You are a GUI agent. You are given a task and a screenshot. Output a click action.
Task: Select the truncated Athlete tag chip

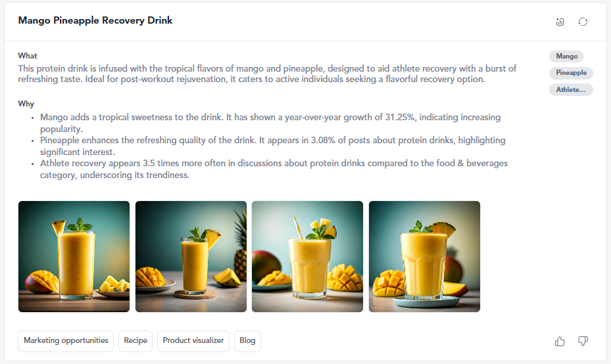[572, 90]
